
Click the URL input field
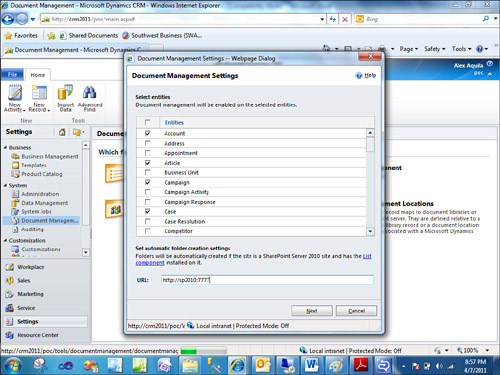tap(267, 280)
